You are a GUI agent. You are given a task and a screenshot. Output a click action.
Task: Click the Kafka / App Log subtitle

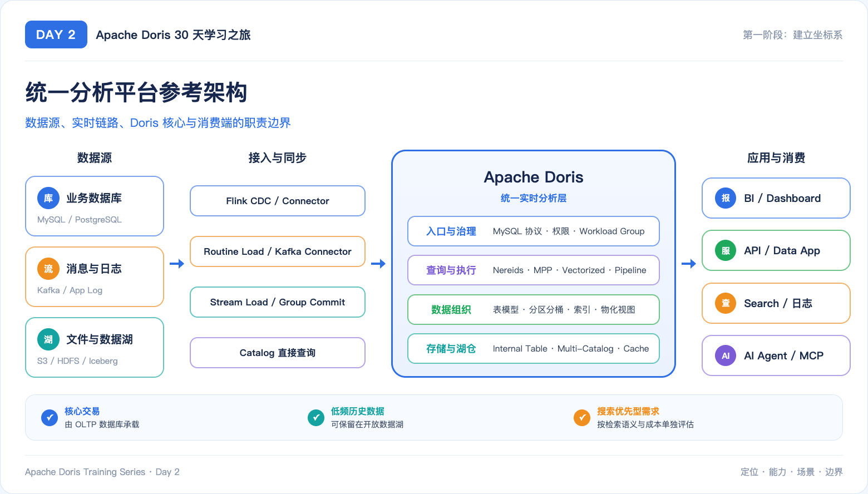pyautogui.click(x=70, y=290)
